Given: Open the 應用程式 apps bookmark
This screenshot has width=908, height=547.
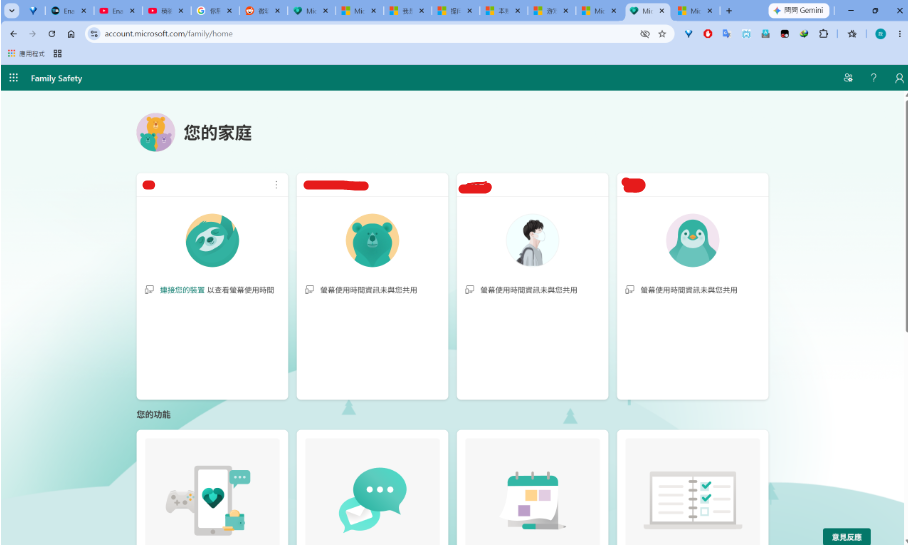Looking at the screenshot, I should click(26, 53).
